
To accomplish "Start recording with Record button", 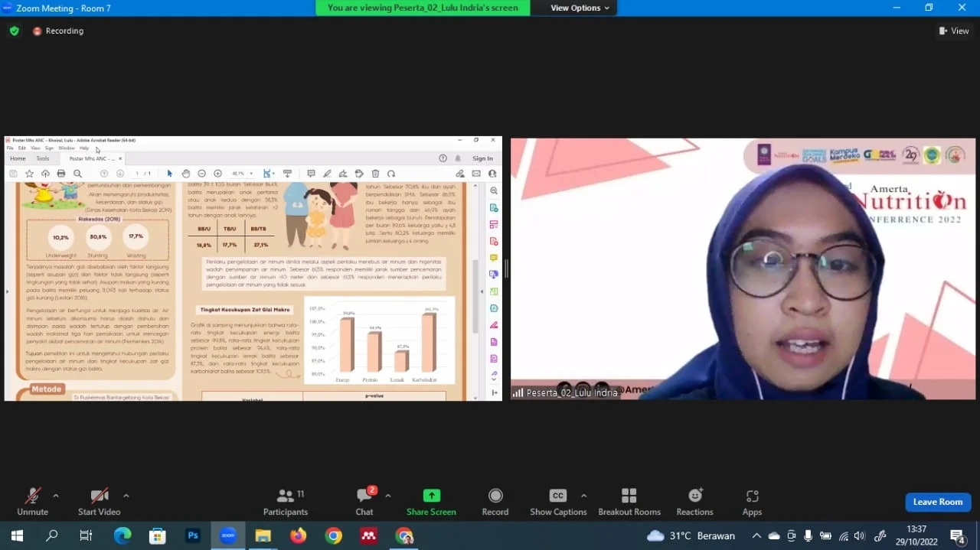I will coord(495,502).
